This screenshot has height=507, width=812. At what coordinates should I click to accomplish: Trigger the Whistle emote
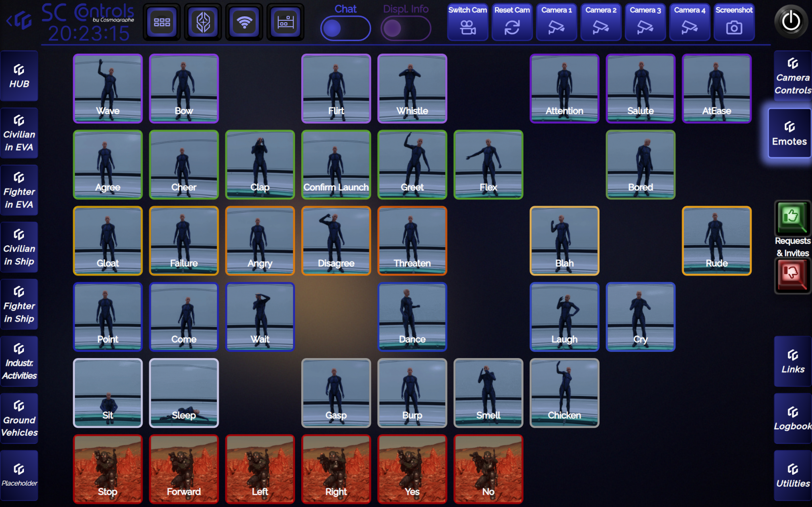tap(412, 89)
